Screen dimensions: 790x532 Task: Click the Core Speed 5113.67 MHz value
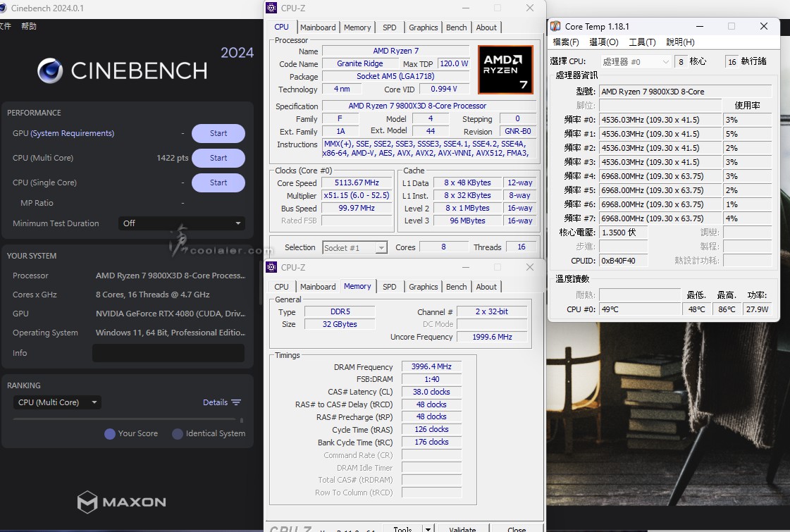357,183
